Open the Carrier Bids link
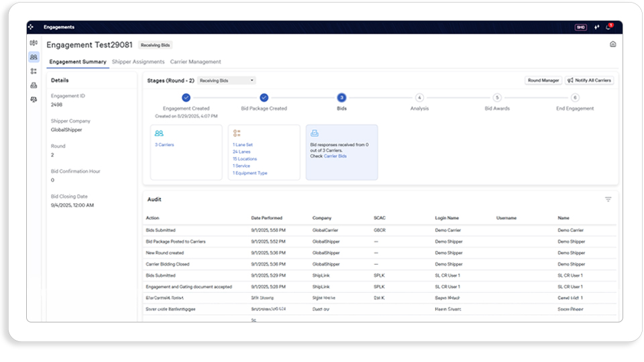The height and width of the screenshot is (362, 644). pyautogui.click(x=335, y=156)
